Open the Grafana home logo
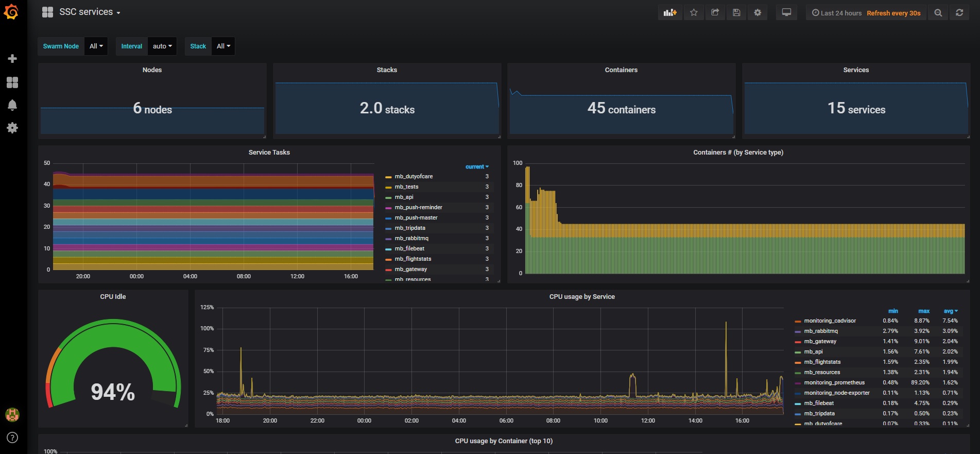Viewport: 980px width, 454px height. pyautogui.click(x=11, y=12)
